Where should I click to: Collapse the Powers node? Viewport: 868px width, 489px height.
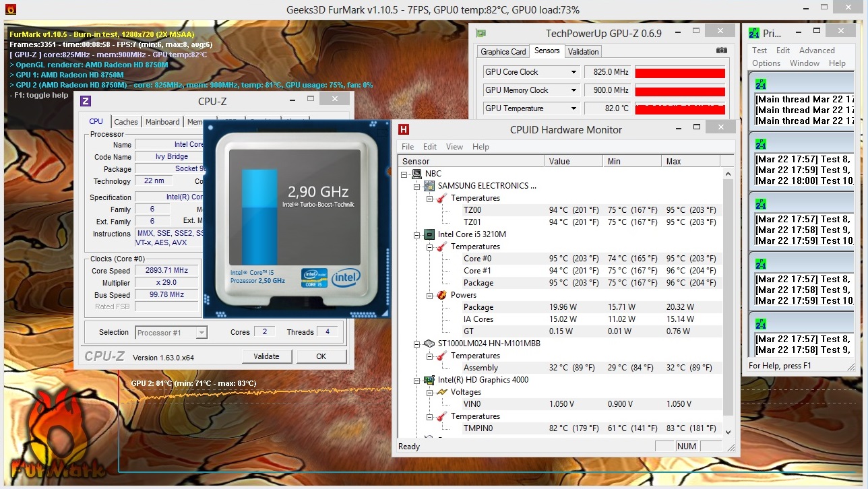(x=429, y=295)
